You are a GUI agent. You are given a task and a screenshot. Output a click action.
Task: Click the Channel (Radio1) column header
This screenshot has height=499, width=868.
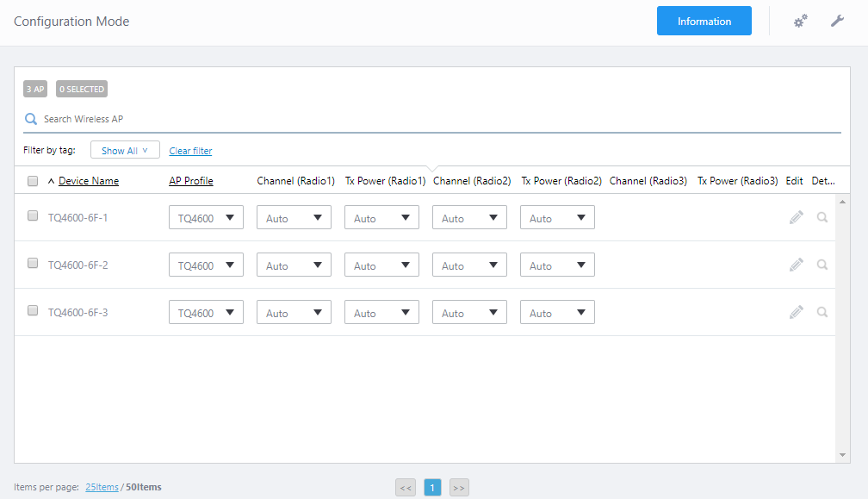pos(295,181)
